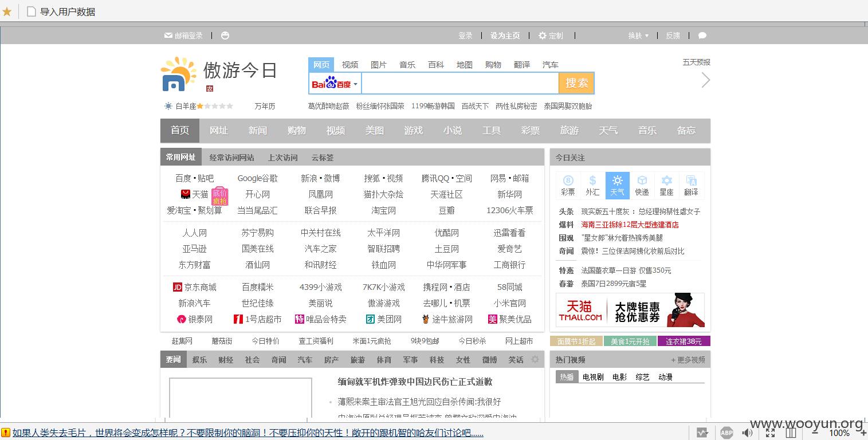Click the yellow warning icon in status bar
Viewport: 868px width, 440px height.
pos(5,433)
